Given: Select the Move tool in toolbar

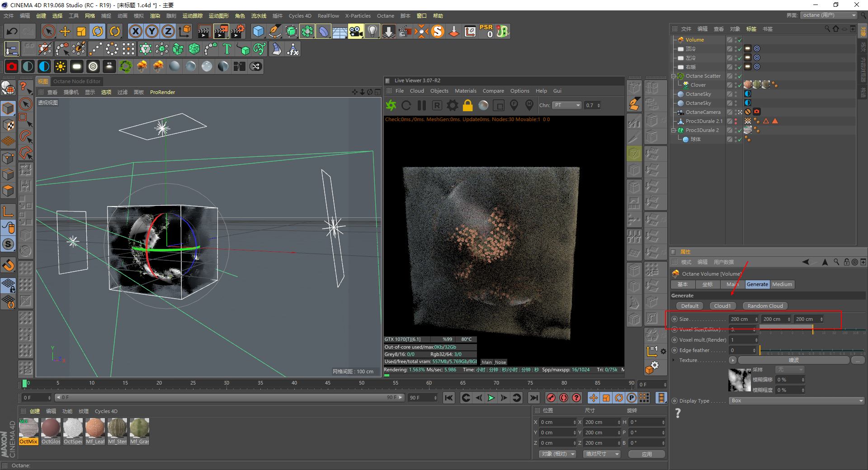Looking at the screenshot, I should tap(65, 31).
